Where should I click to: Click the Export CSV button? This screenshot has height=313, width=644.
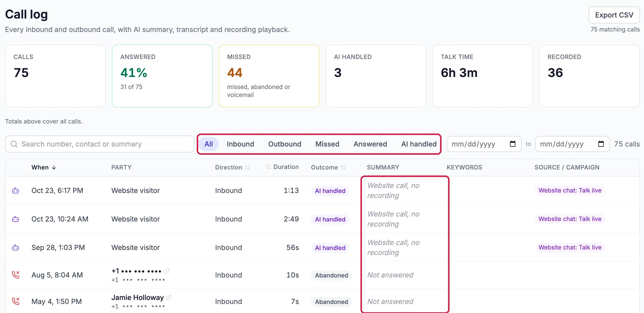tap(614, 15)
